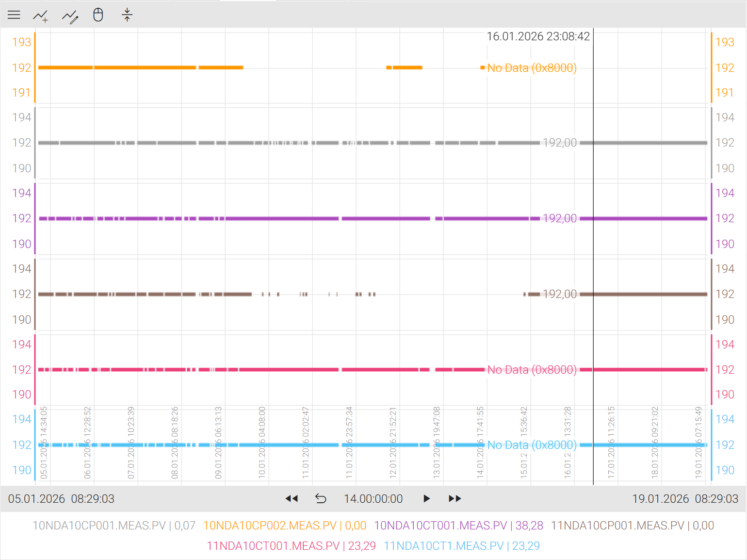The width and height of the screenshot is (747, 560).
Task: Click the orange No Data (0x8000) label
Action: [532, 68]
